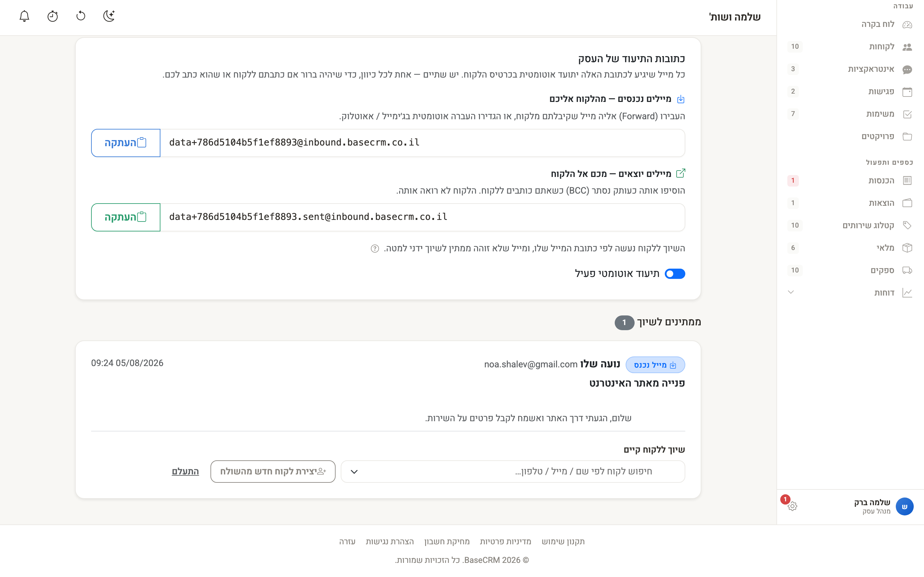Screen dimensions: 924x577
Task: Copy the incoming mail address with העתקה
Action: [x=126, y=143]
